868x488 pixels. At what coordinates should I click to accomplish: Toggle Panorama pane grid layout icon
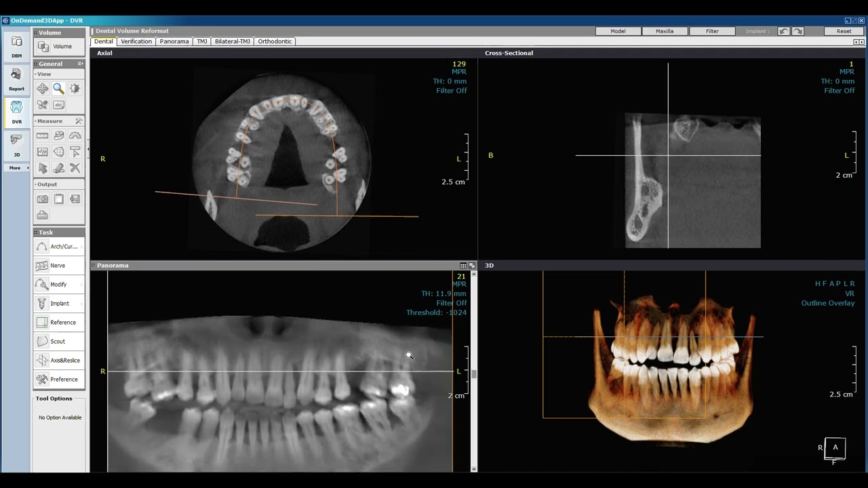[x=463, y=266]
